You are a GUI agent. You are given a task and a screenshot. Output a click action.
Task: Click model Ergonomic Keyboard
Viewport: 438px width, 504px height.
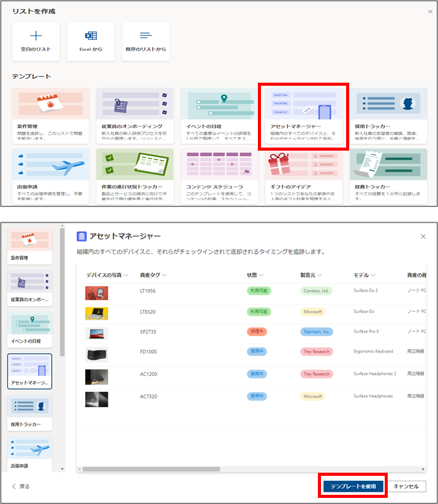pyautogui.click(x=373, y=352)
